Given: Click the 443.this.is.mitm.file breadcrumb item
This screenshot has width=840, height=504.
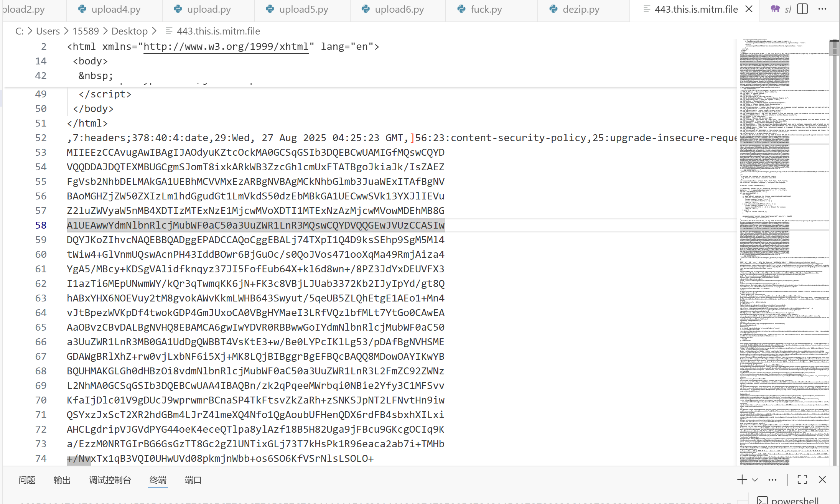Looking at the screenshot, I should [218, 31].
